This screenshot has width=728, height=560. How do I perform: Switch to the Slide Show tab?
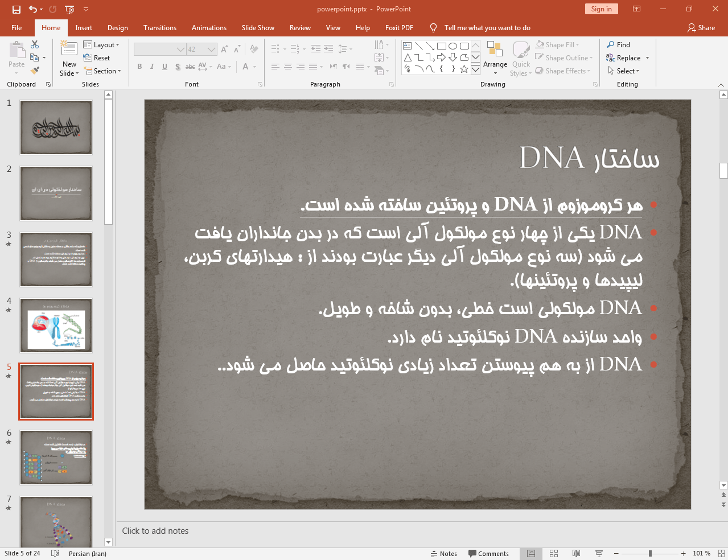pyautogui.click(x=257, y=28)
